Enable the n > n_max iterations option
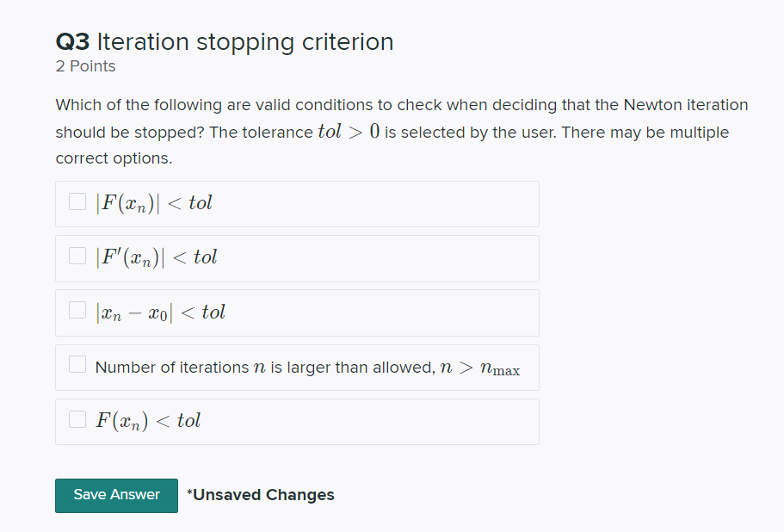This screenshot has width=784, height=532. [x=77, y=364]
